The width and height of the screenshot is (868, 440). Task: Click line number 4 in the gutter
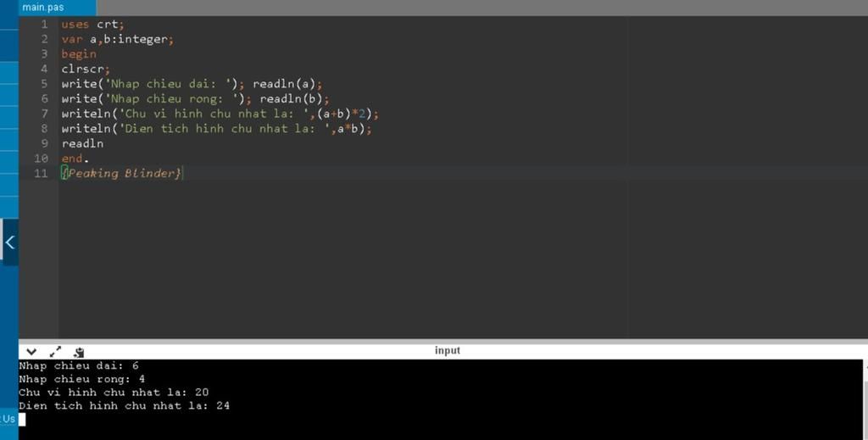point(44,70)
